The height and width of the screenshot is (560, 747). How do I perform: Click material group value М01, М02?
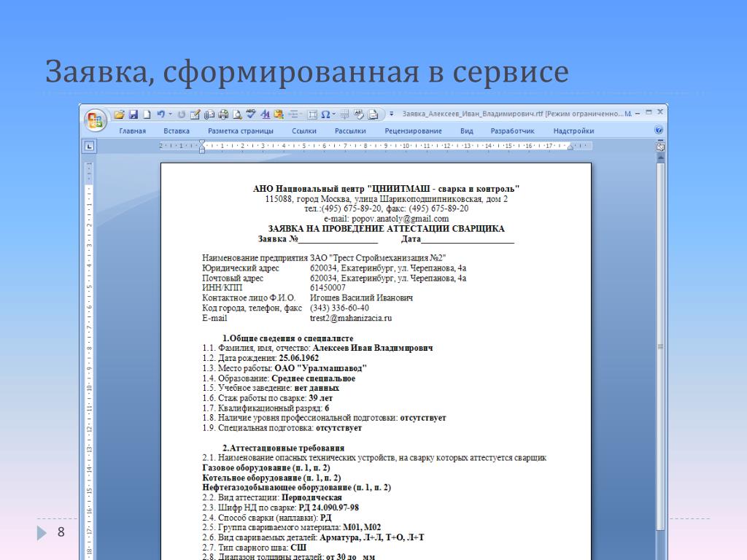coord(362,528)
